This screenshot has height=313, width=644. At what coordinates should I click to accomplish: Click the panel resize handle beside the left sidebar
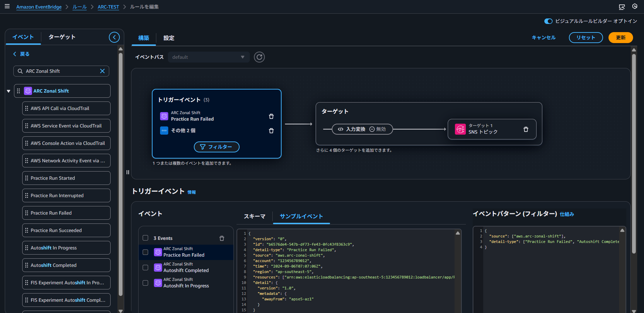128,172
